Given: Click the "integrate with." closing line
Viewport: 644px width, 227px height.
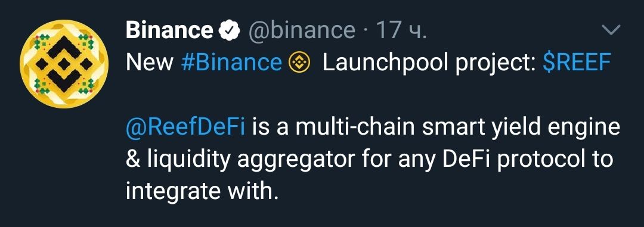Looking at the screenshot, I should tap(200, 191).
